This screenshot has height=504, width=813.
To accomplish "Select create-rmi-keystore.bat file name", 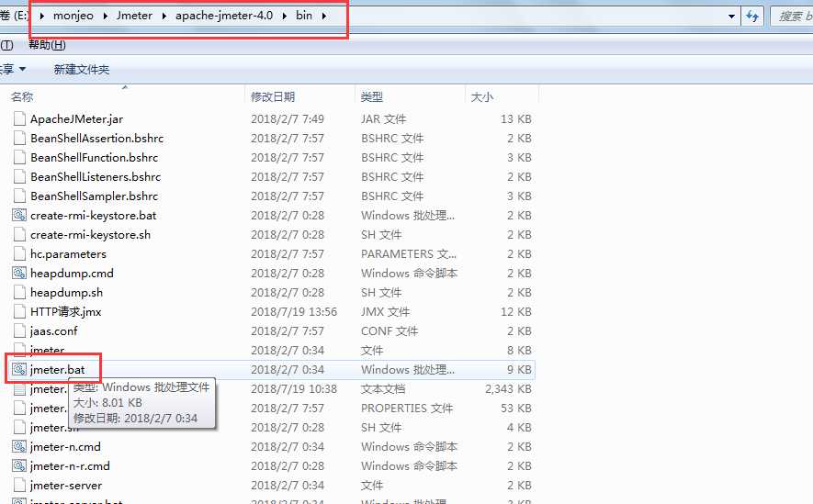I will point(94,215).
